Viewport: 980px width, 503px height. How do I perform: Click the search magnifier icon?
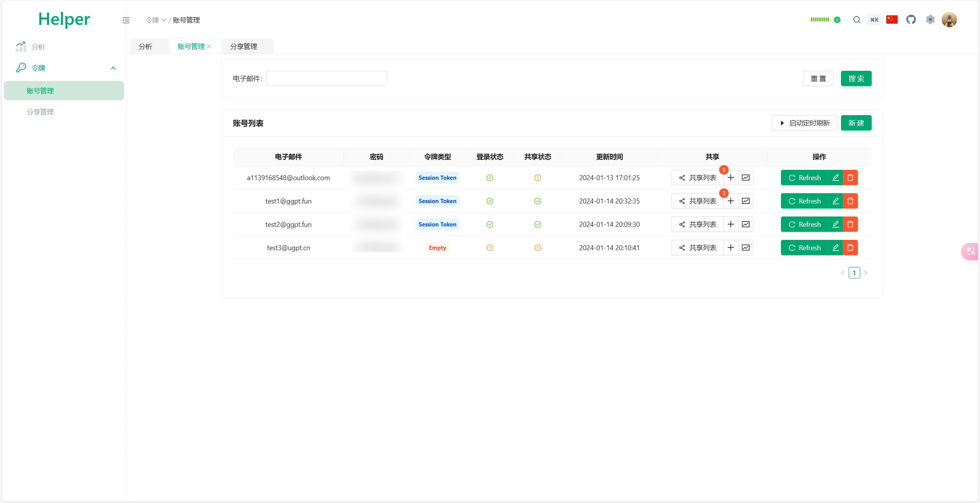(857, 20)
